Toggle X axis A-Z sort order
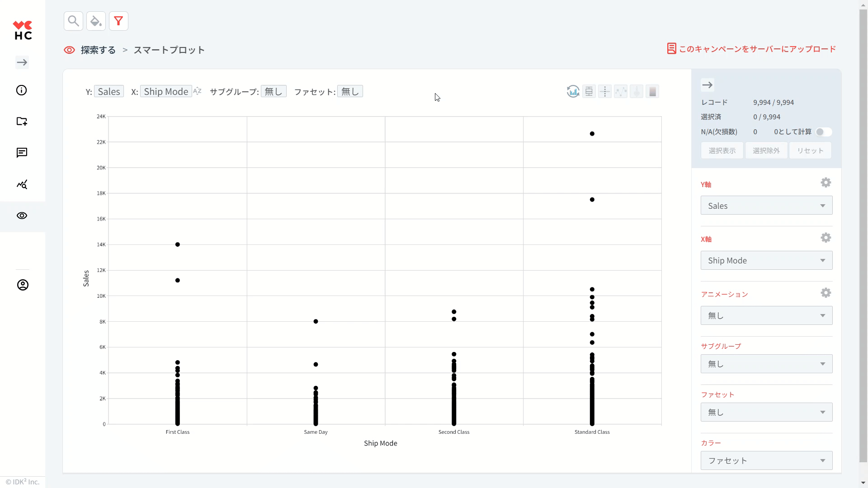 click(197, 91)
